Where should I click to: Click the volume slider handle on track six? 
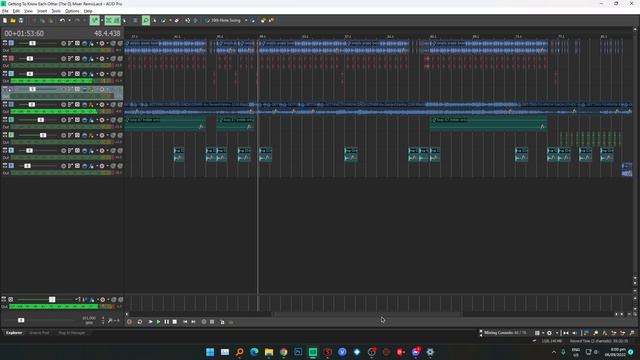click(x=41, y=120)
